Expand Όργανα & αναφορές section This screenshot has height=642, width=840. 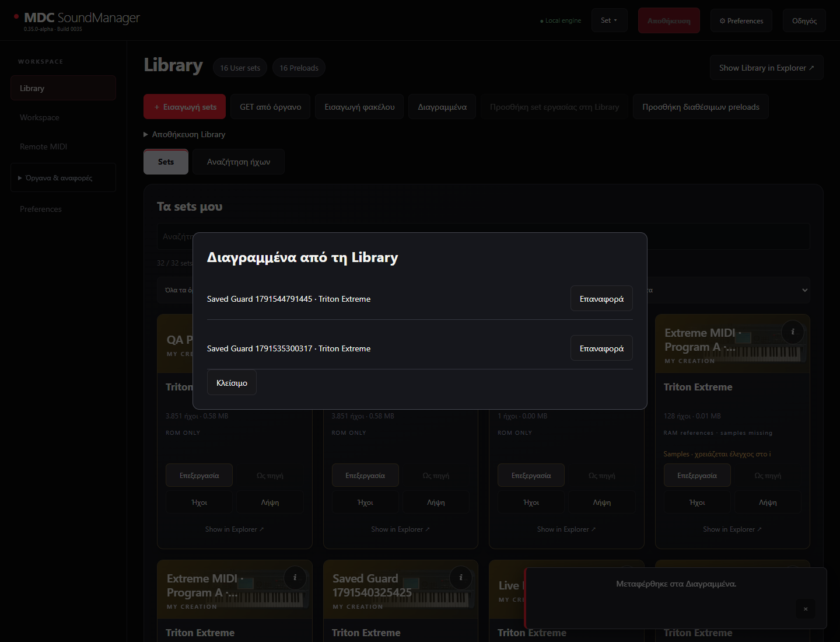(x=63, y=177)
